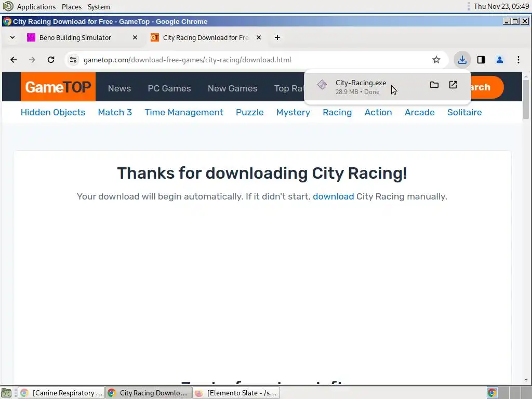Screen dimensions: 532x399
Task: Open City-Racing.exe in new tab icon
Action: click(x=453, y=85)
